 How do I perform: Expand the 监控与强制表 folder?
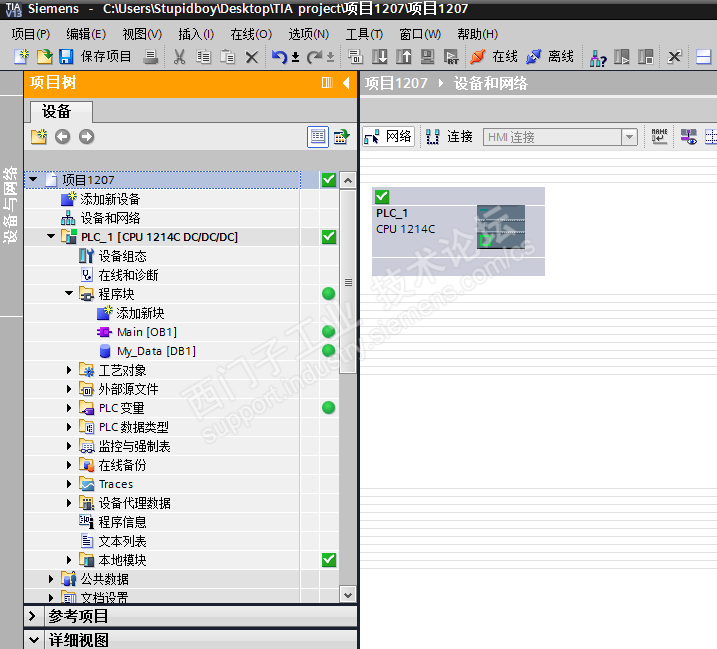click(x=69, y=445)
